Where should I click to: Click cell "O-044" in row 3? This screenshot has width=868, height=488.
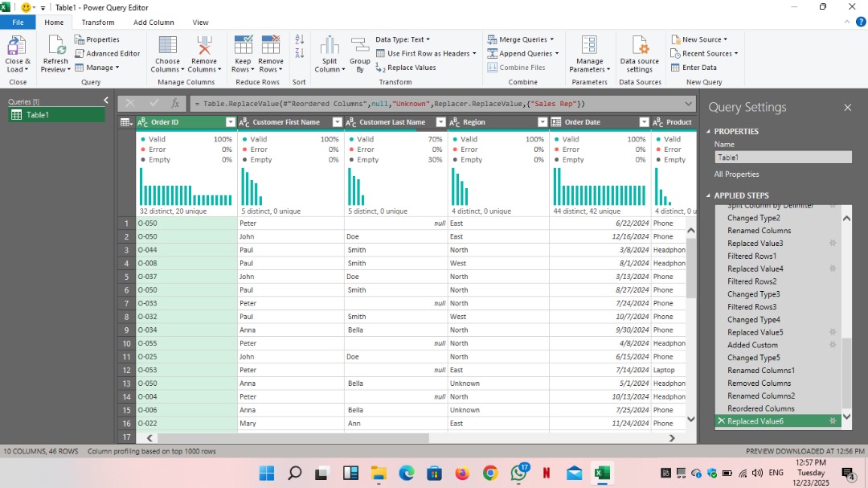click(x=186, y=250)
